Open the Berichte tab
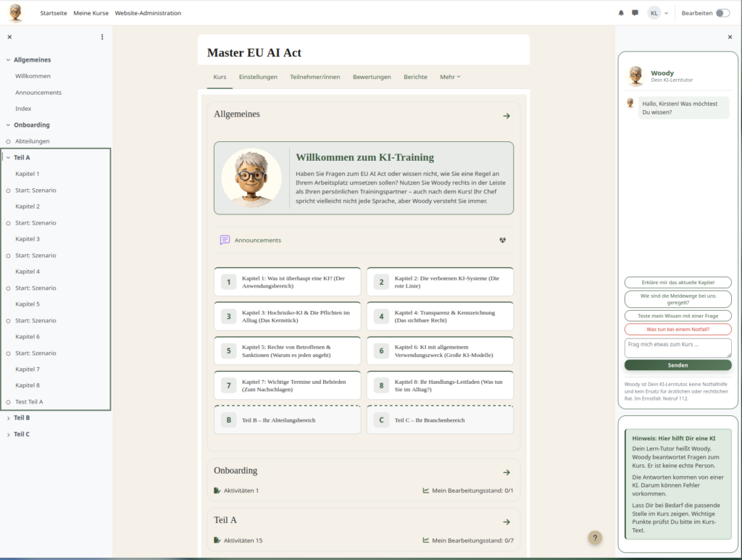Viewport: 742px width, 560px height. coord(415,77)
